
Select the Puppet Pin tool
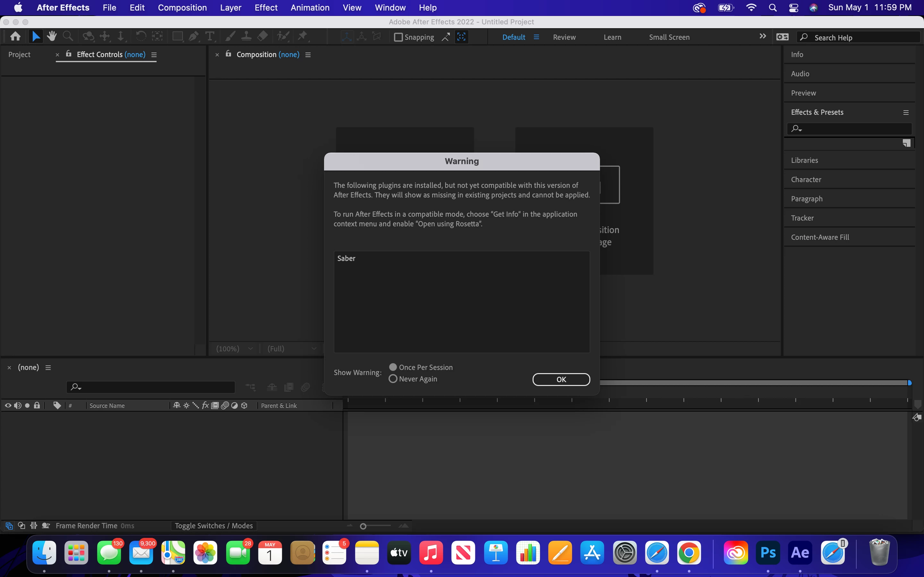(303, 37)
